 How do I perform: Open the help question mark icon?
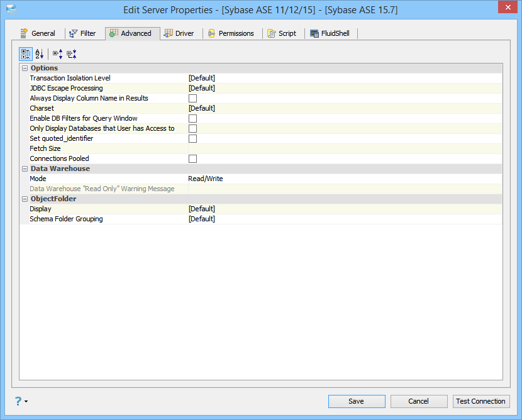18,401
